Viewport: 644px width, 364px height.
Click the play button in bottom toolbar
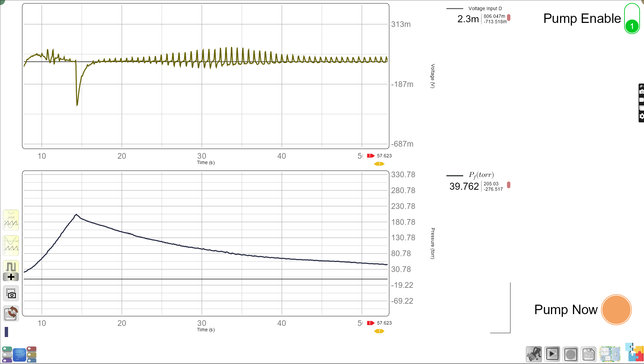tap(552, 354)
